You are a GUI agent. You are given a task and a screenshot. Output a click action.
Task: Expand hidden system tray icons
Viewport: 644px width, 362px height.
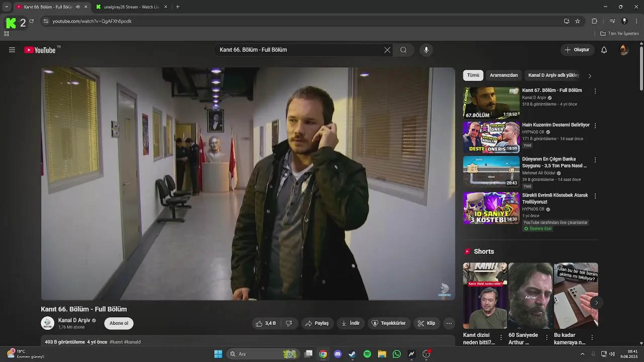(x=583, y=354)
